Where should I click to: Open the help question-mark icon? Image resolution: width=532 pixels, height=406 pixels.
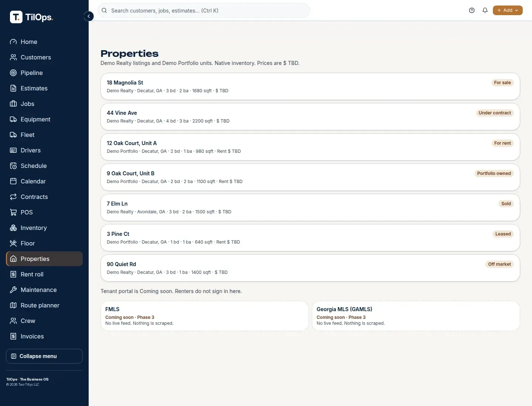coord(472,10)
